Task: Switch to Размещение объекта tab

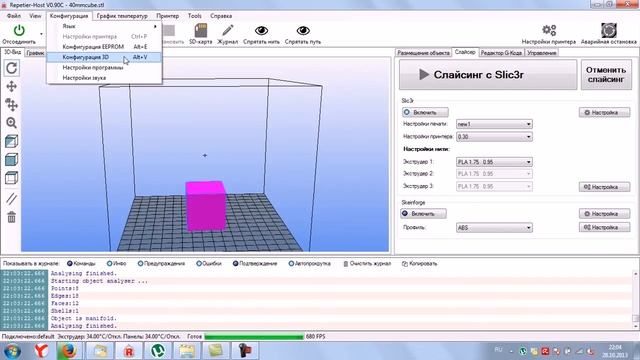Action: [423, 53]
